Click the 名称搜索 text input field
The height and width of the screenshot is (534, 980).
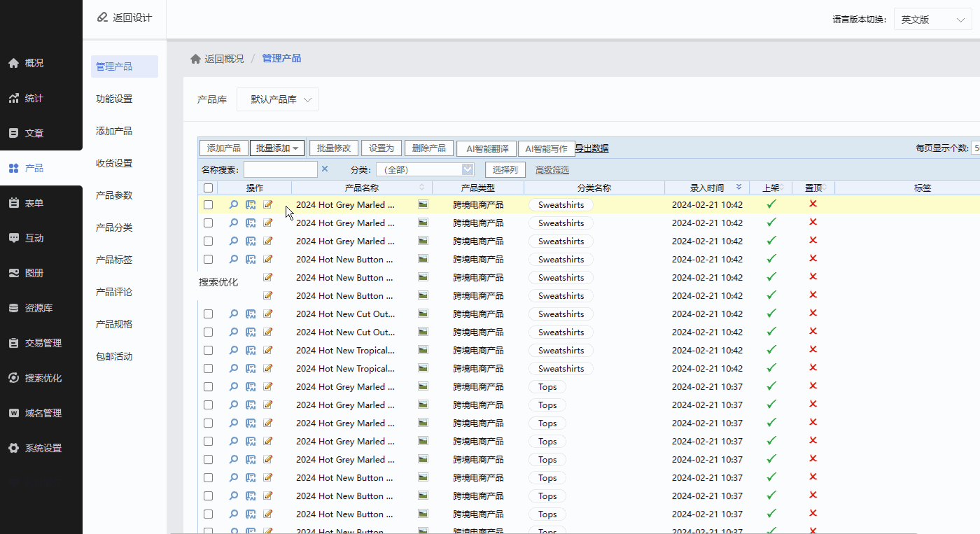pyautogui.click(x=280, y=169)
